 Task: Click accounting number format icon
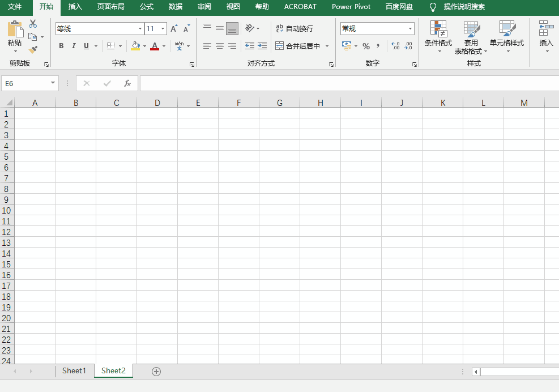click(346, 46)
